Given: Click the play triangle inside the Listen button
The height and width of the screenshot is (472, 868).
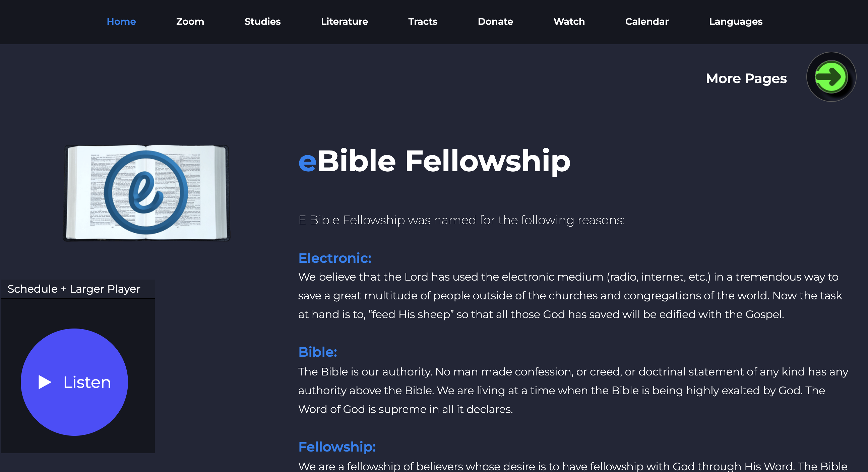Looking at the screenshot, I should (44, 381).
